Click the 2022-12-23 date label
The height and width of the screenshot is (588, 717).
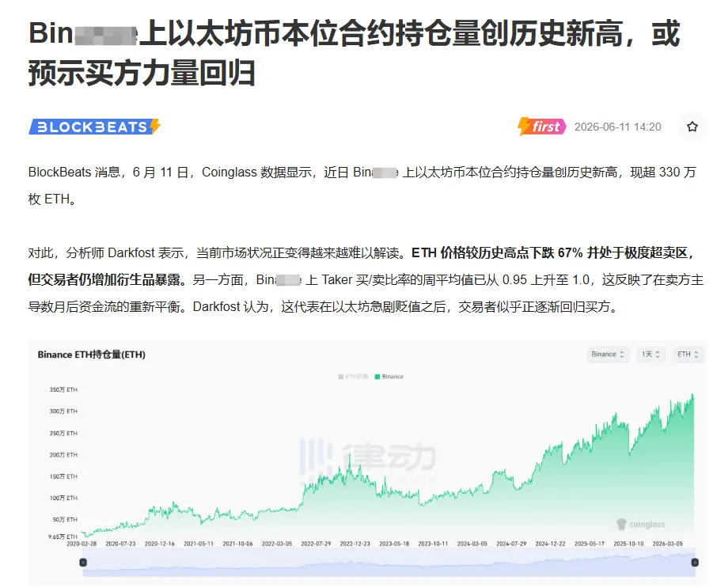coord(355,544)
